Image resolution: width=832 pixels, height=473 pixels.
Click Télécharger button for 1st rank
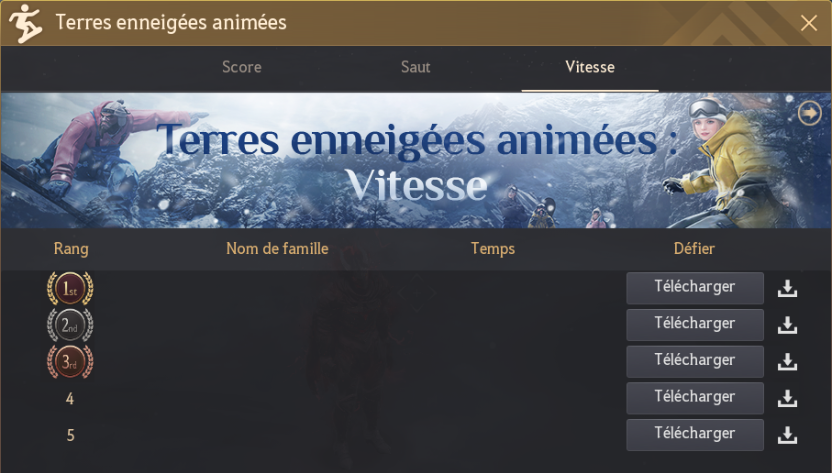tap(695, 288)
